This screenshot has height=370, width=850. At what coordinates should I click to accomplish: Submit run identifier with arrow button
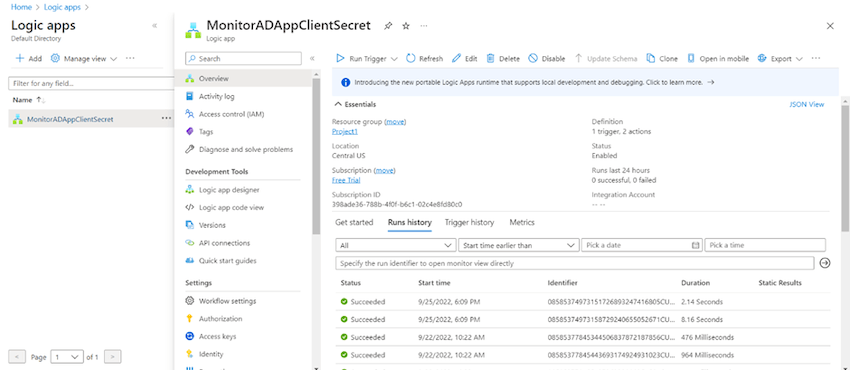(x=825, y=263)
